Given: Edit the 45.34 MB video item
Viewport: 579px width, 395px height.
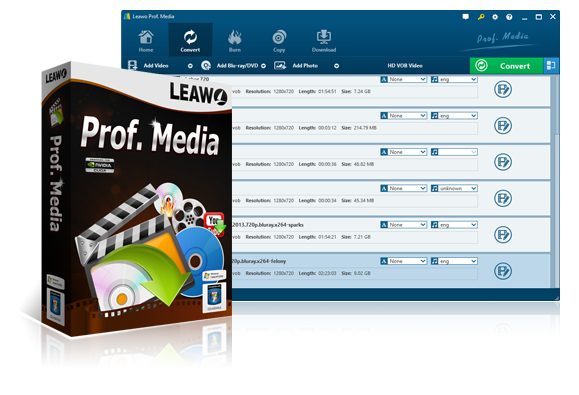Looking at the screenshot, I should (503, 198).
